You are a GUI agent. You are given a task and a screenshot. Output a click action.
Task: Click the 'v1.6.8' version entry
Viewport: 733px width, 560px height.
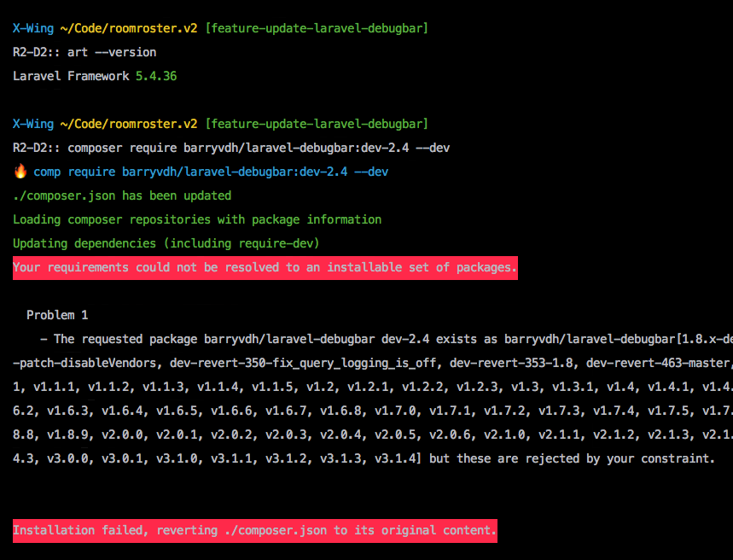click(x=340, y=411)
